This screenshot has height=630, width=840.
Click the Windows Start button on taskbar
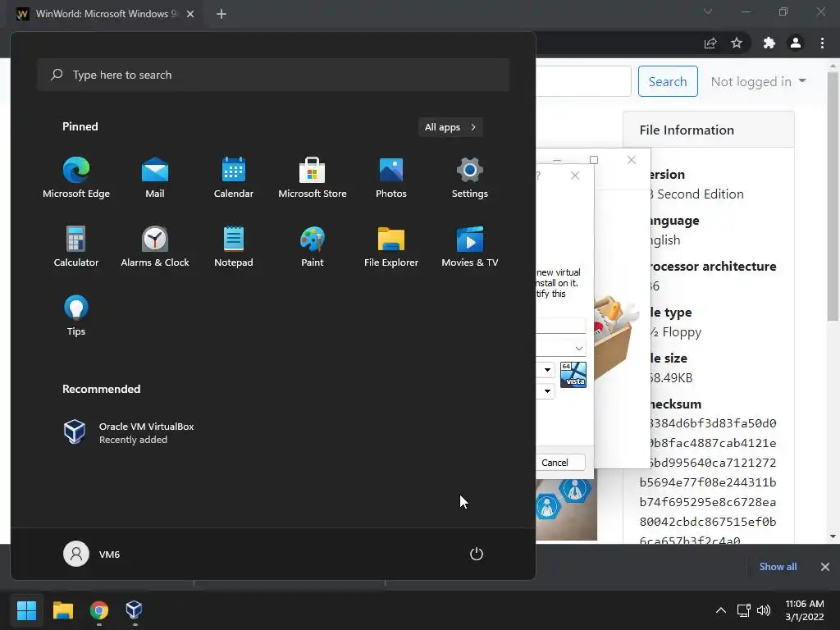26,609
